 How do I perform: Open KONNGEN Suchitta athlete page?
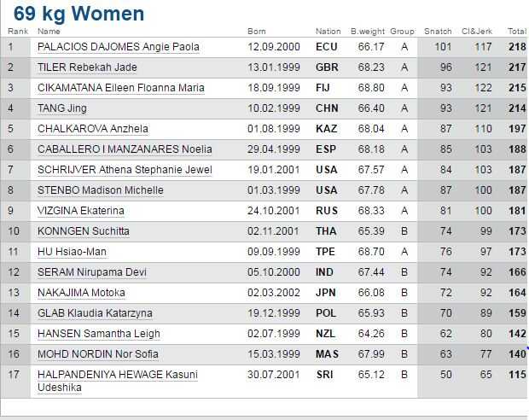(84, 231)
